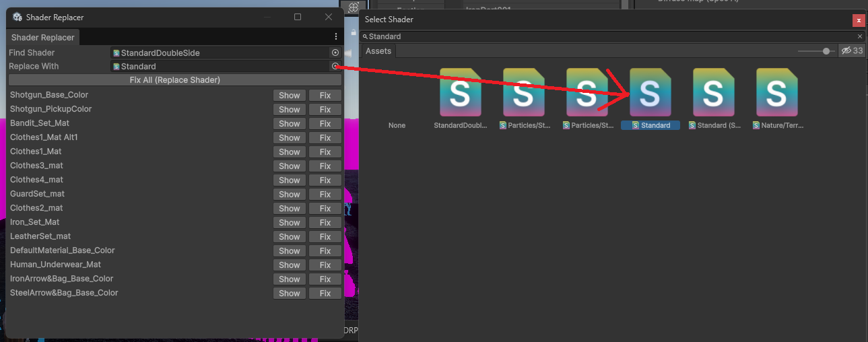Select the Nature/Terr shader icon
Screen dimensions: 868x342
point(776,94)
